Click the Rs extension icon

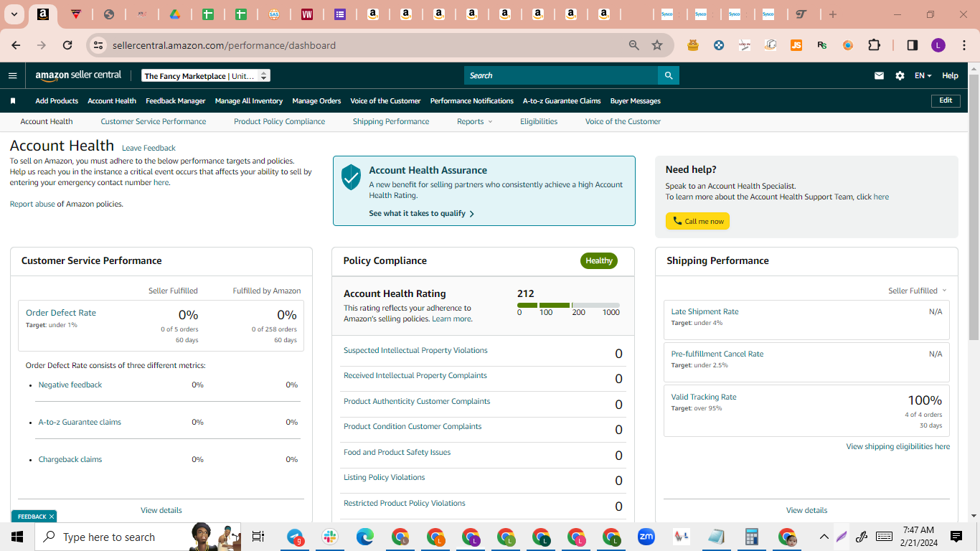point(822,45)
